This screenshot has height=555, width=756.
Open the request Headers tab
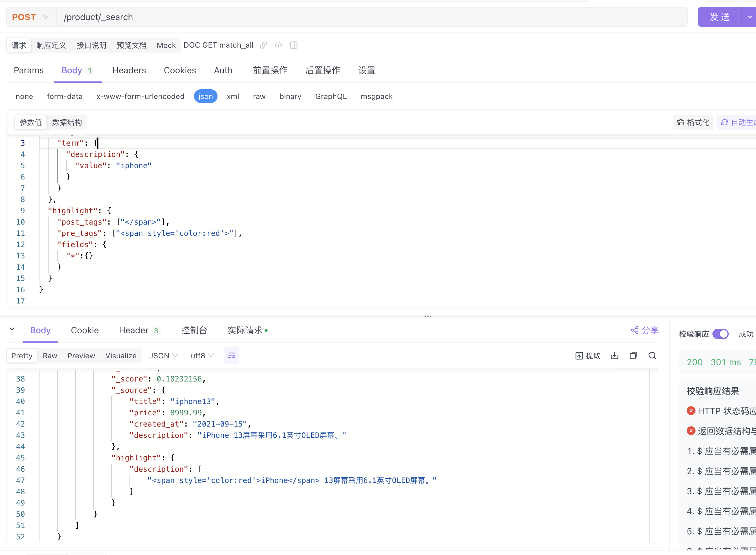(129, 70)
